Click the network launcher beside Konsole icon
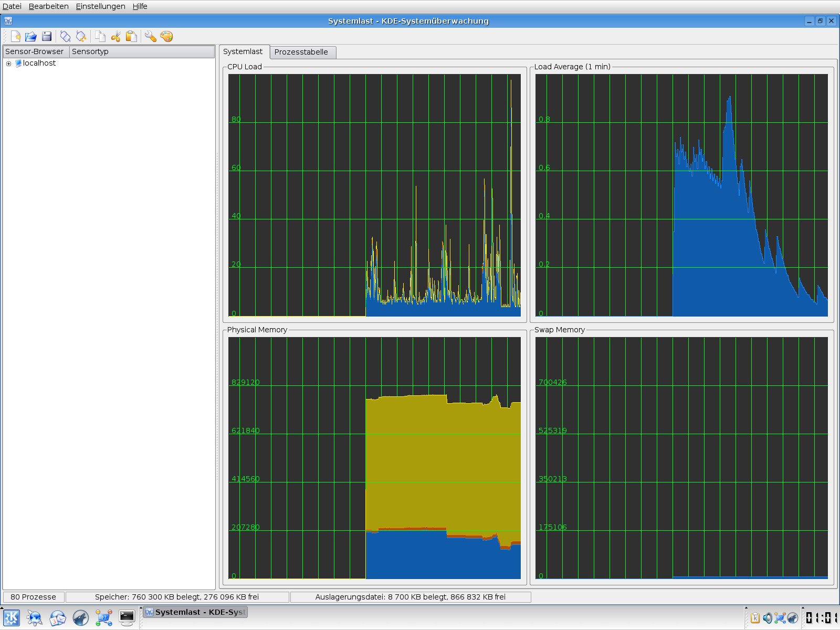 [104, 618]
